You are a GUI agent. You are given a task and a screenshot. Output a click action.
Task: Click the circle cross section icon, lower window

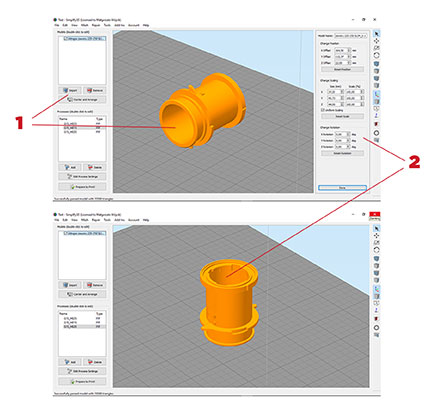376,328
